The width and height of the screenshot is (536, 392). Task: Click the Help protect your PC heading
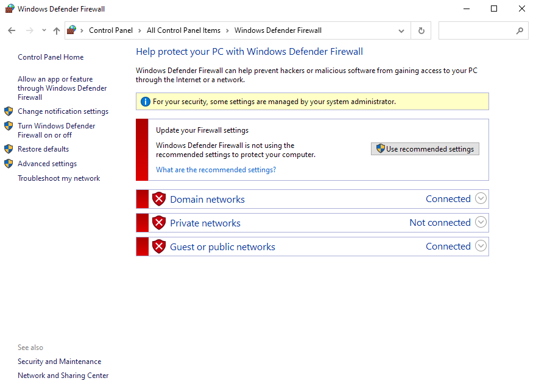249,52
